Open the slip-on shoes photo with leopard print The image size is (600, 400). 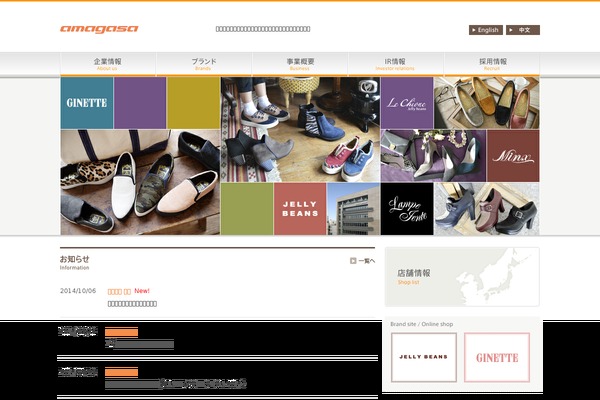click(x=140, y=182)
